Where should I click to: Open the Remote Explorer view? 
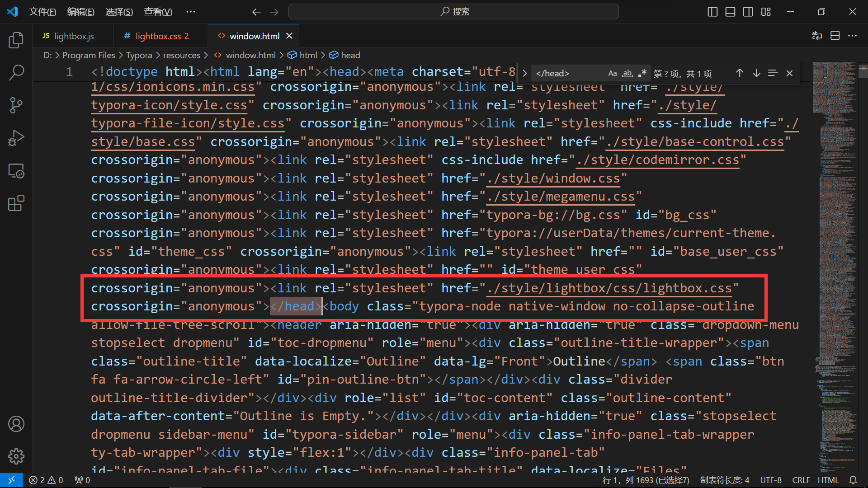point(16,171)
